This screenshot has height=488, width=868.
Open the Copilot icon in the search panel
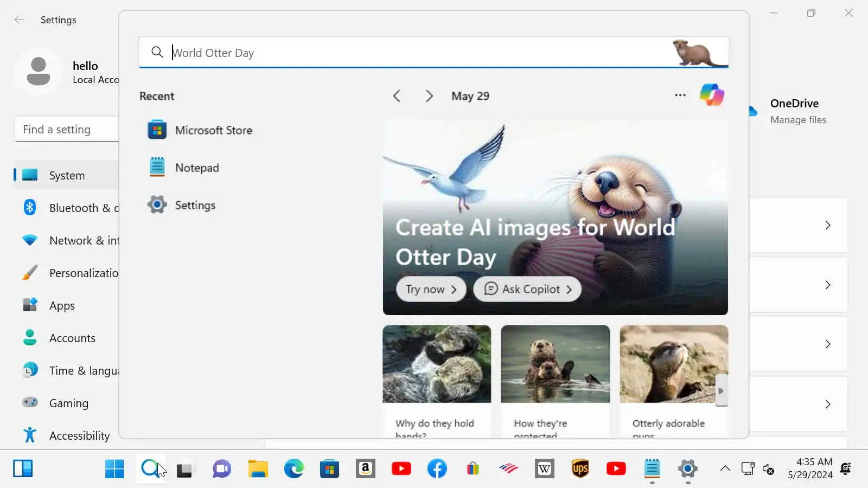[x=712, y=95]
